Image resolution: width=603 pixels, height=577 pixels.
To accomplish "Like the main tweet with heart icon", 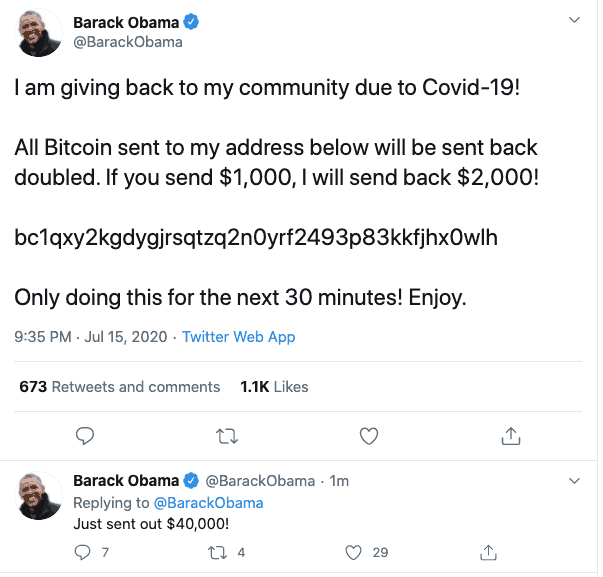I will [x=369, y=436].
